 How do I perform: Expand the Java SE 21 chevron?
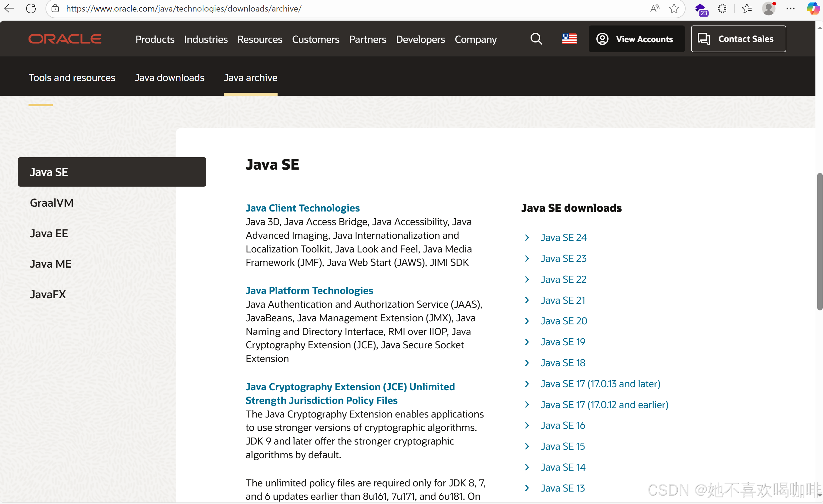pos(527,300)
